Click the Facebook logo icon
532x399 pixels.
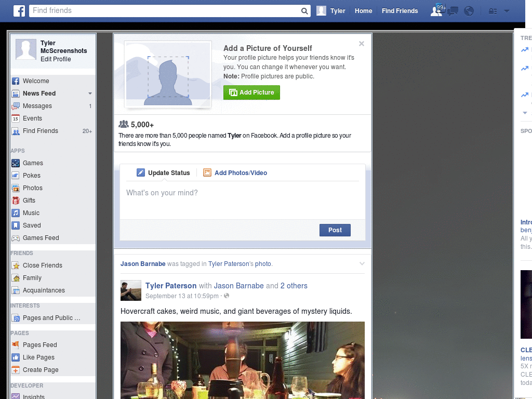coord(19,11)
